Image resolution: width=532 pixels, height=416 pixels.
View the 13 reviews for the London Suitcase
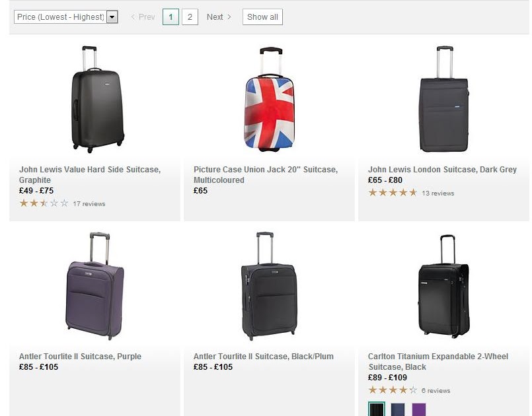point(437,193)
